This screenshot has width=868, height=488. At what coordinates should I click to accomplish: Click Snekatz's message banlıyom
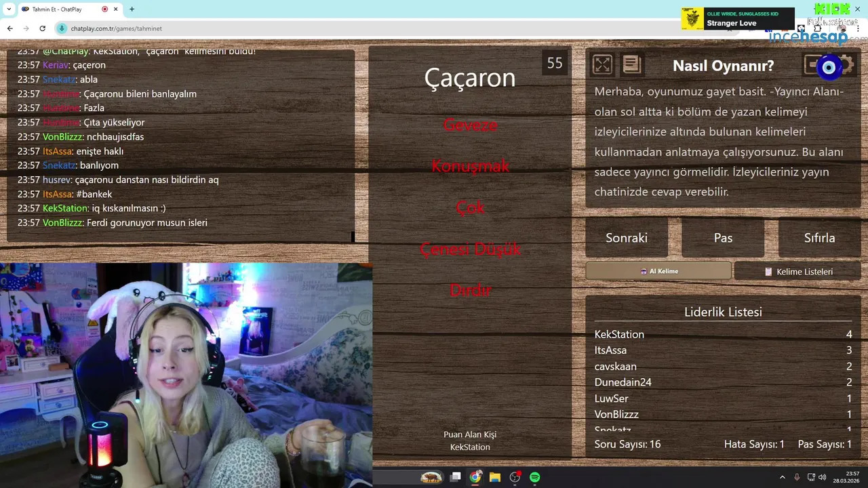(x=99, y=165)
